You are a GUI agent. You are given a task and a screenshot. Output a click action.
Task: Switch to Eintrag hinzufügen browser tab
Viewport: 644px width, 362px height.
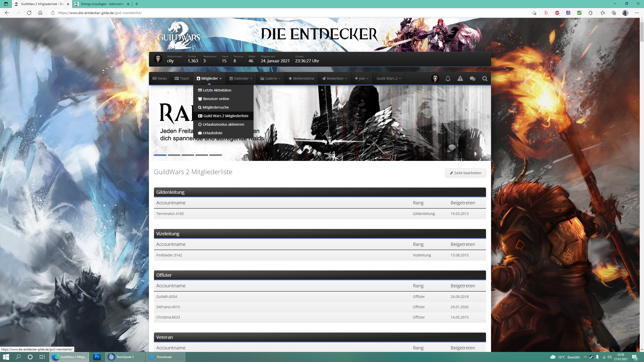102,4
